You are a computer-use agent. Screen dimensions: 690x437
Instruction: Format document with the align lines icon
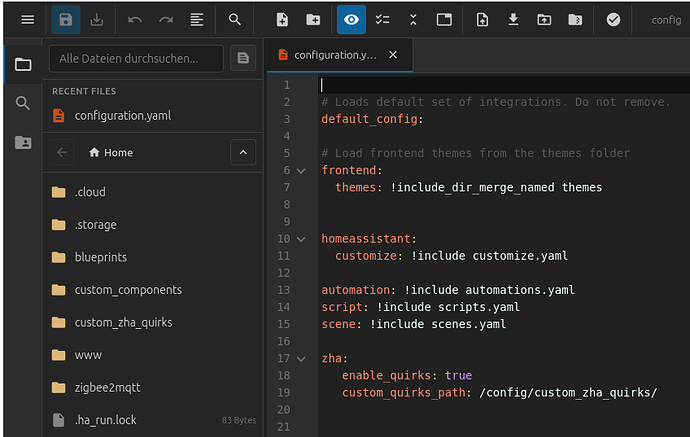coord(197,20)
